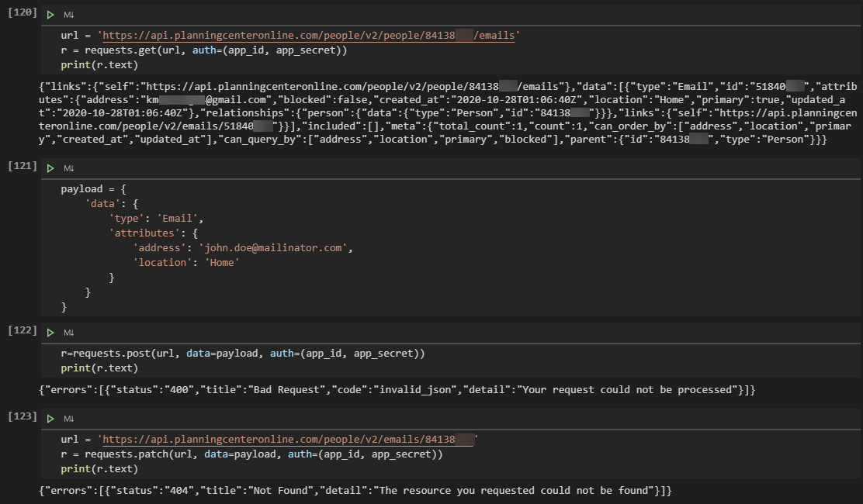
Task: Select the [123] execution count label
Action: click(23, 416)
